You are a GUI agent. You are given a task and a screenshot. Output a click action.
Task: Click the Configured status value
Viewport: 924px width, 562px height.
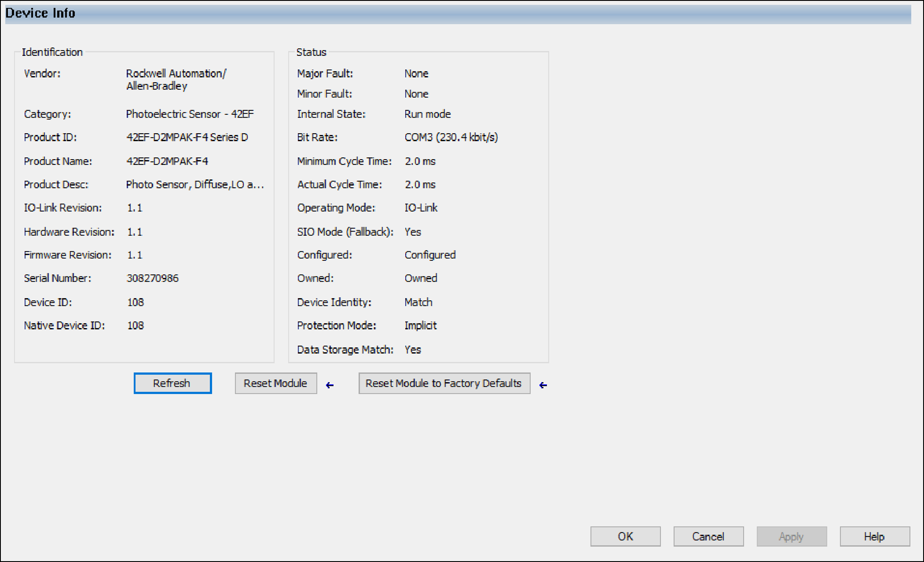[x=430, y=255]
